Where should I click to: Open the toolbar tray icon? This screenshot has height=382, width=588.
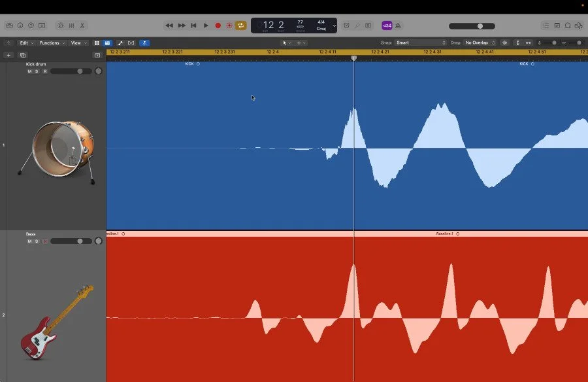(x=42, y=26)
